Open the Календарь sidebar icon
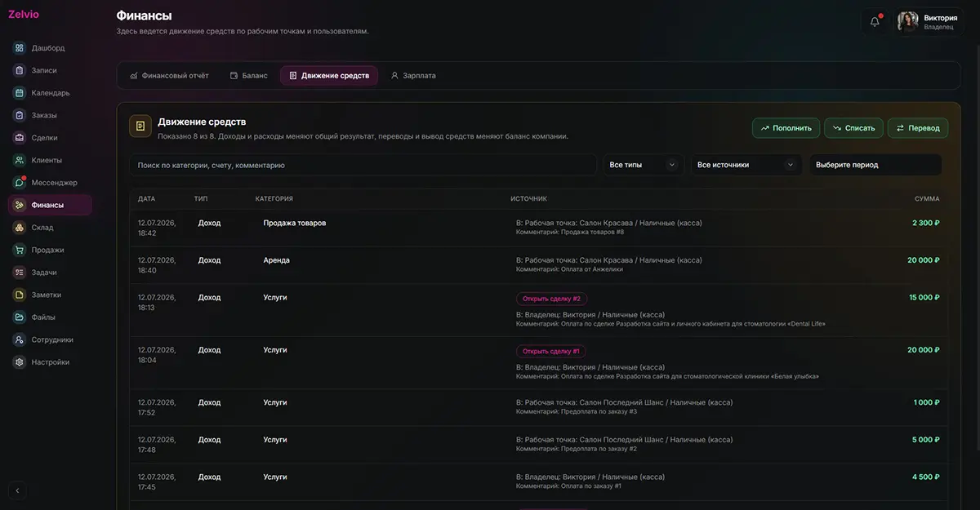980x510 pixels. pyautogui.click(x=20, y=93)
